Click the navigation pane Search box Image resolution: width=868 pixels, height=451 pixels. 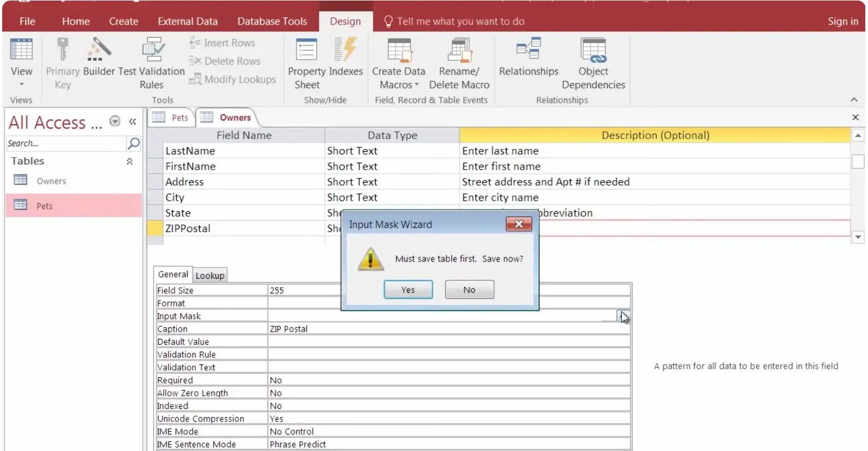coord(66,143)
